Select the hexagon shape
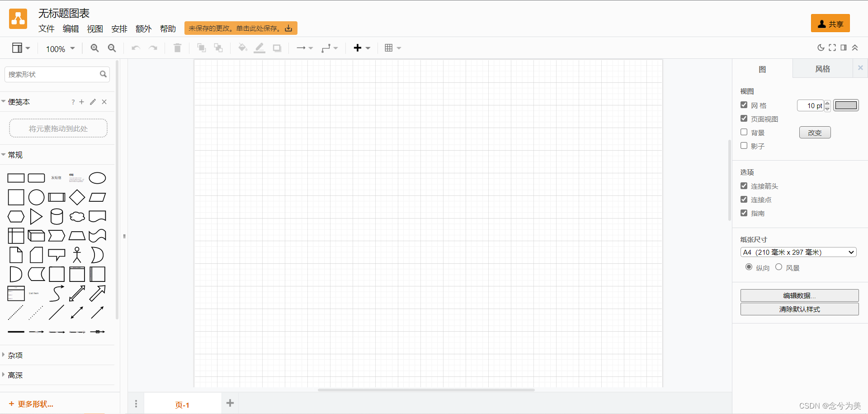The image size is (868, 414). pos(16,216)
